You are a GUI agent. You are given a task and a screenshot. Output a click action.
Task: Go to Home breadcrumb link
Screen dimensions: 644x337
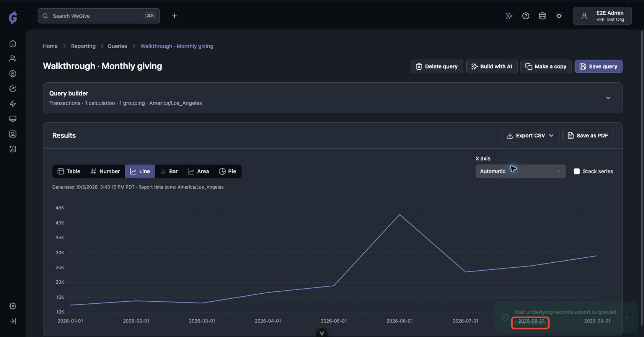(x=50, y=46)
